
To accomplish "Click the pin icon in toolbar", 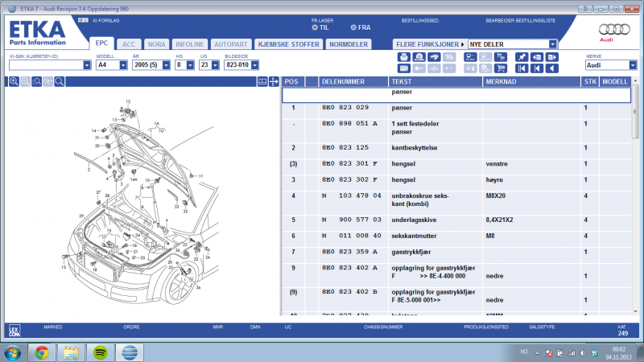I will click(521, 57).
